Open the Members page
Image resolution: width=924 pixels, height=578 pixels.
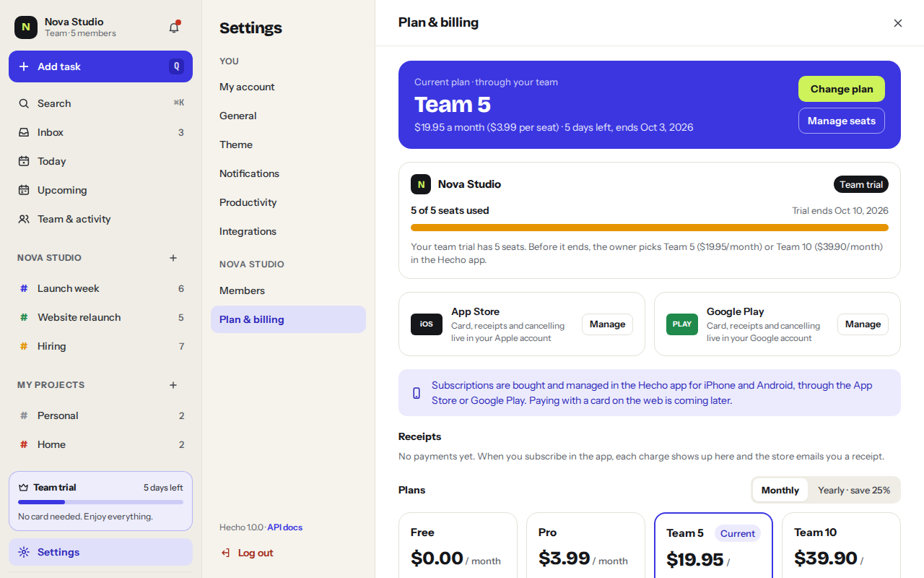point(288,290)
